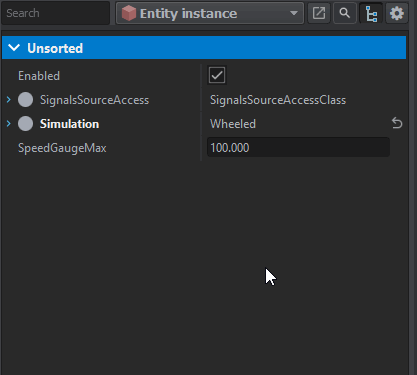Click the Simulation circle icon
Viewport: 417px width, 375px height.
point(25,124)
